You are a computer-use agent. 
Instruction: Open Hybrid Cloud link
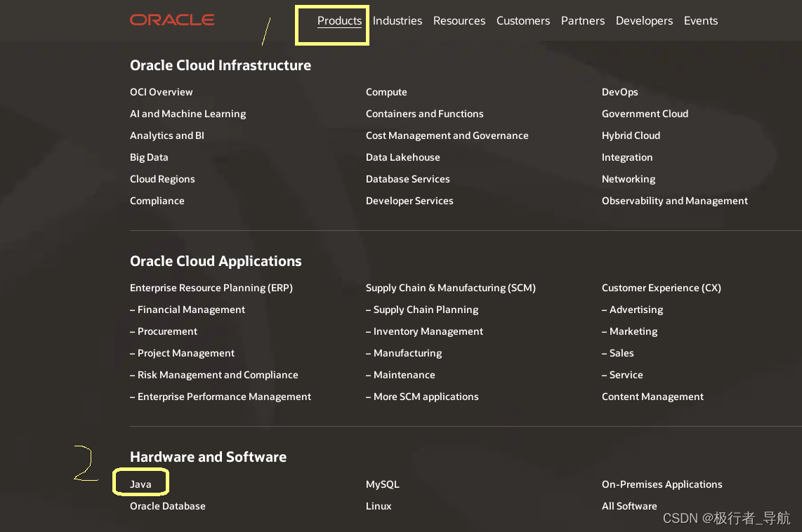[631, 135]
